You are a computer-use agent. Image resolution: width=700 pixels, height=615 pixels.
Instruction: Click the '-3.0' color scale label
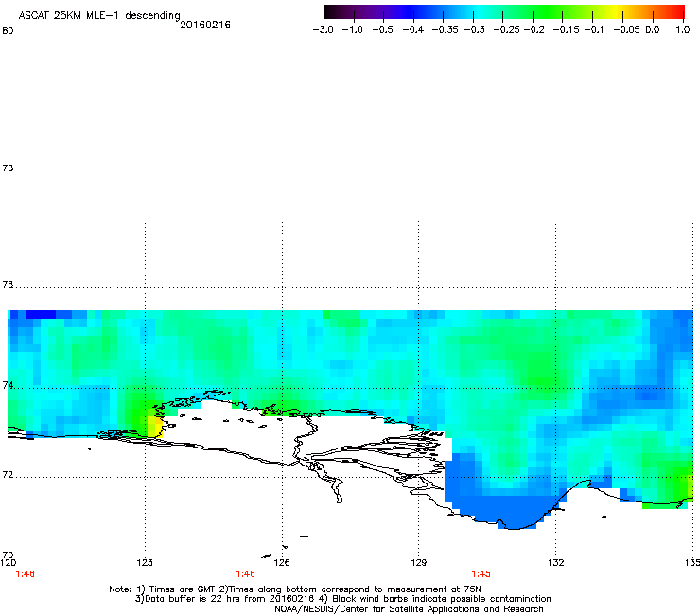point(324,30)
